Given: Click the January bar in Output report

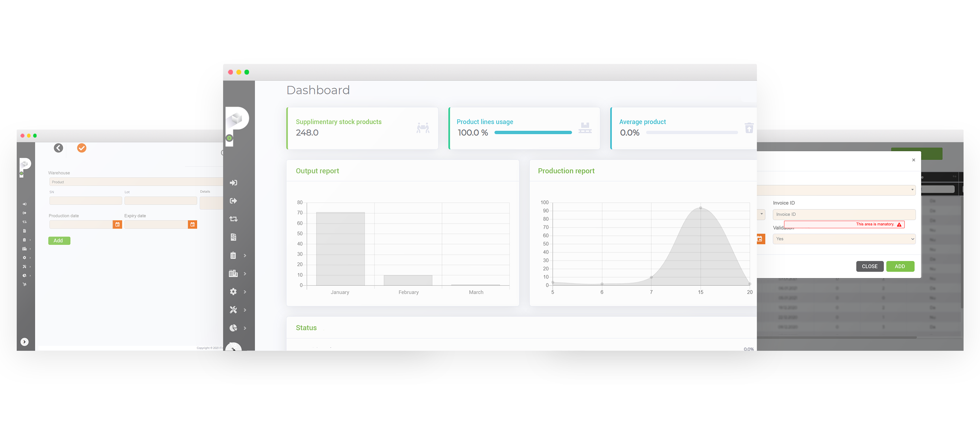Looking at the screenshot, I should (340, 249).
